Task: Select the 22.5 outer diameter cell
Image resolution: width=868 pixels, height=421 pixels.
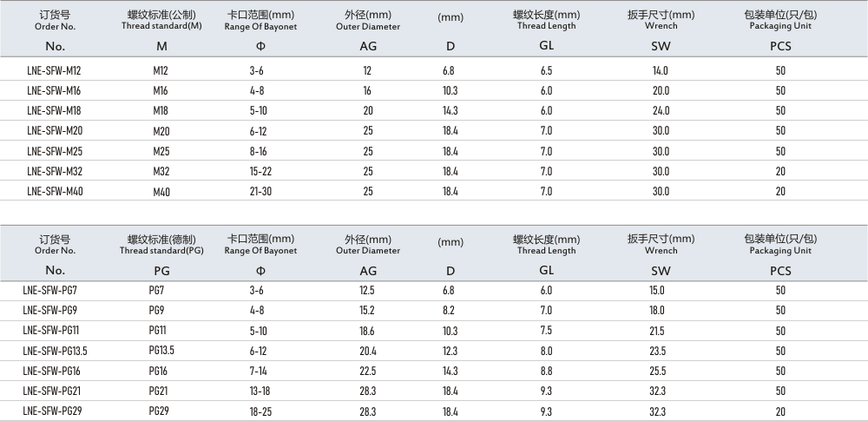Action: click(368, 371)
